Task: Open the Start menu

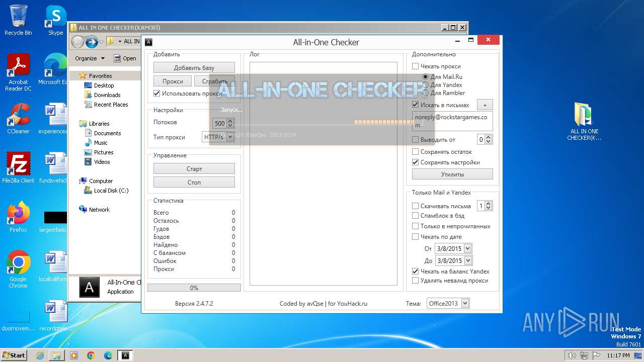Action: (x=14, y=355)
